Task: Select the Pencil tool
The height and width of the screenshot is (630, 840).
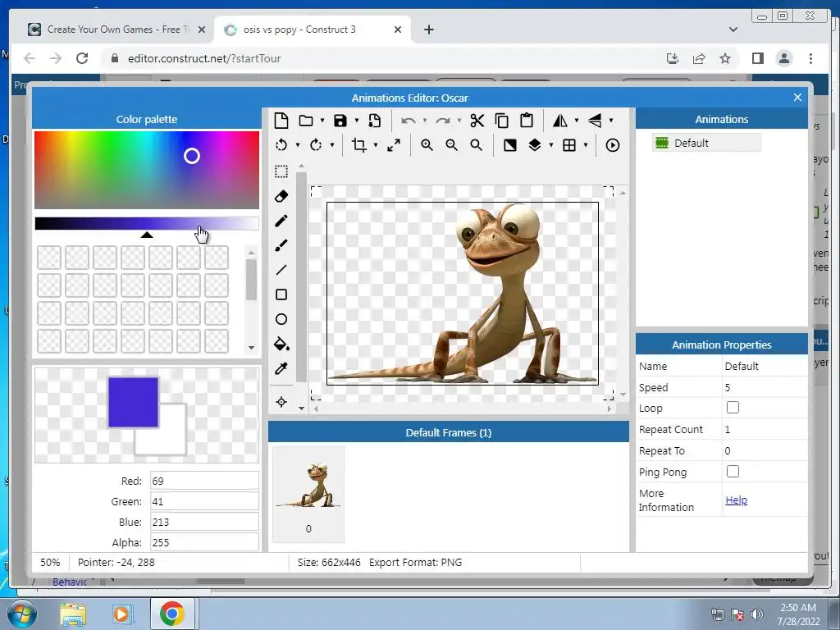Action: [281, 221]
